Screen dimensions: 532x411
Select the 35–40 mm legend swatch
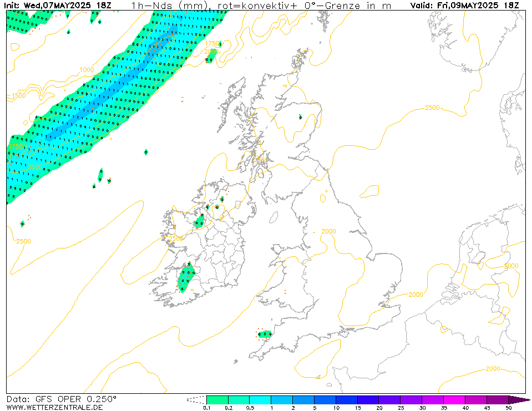(x=454, y=400)
